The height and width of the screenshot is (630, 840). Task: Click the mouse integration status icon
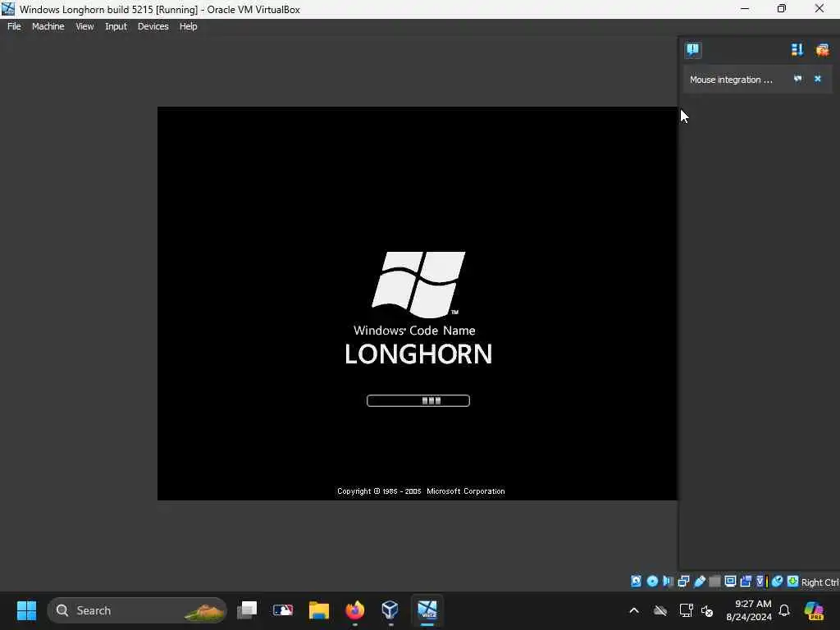(778, 582)
